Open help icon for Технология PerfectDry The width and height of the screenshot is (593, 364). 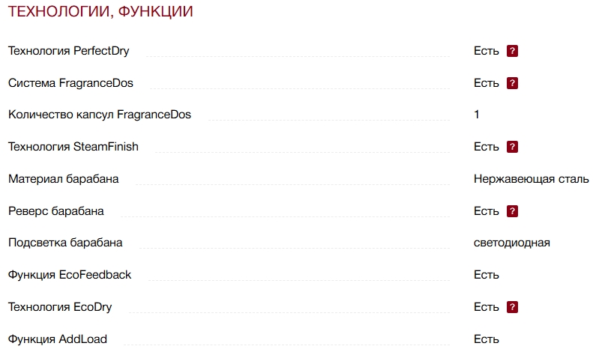(x=513, y=51)
